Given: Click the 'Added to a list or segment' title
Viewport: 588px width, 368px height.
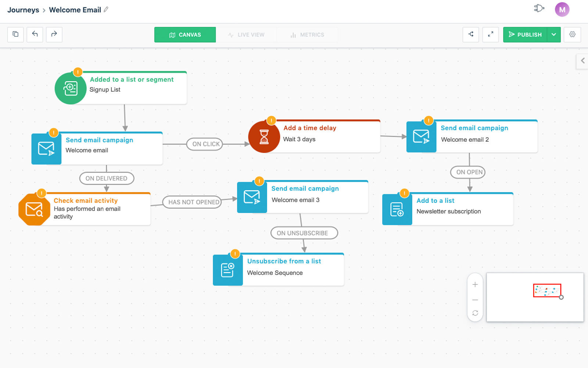Looking at the screenshot, I should pos(132,79).
